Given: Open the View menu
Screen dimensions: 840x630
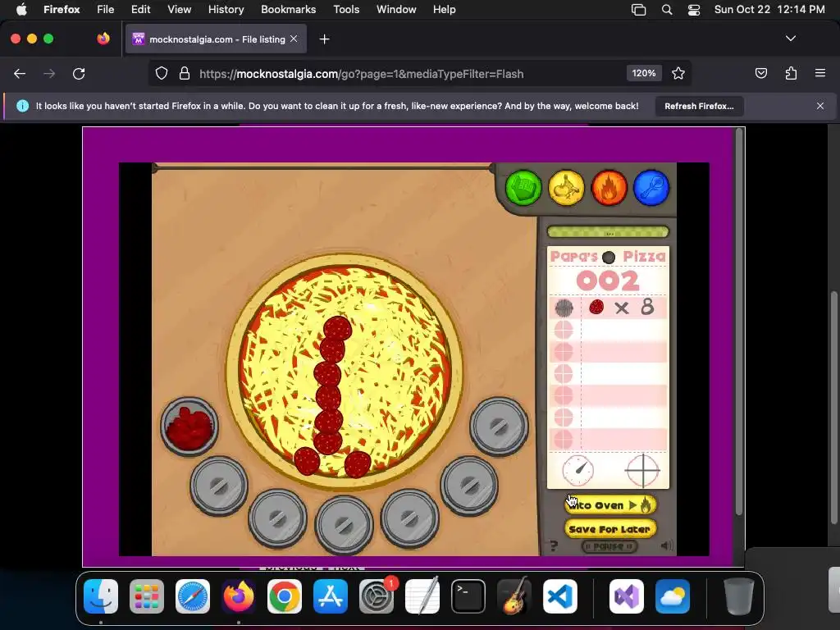Looking at the screenshot, I should coord(179,10).
